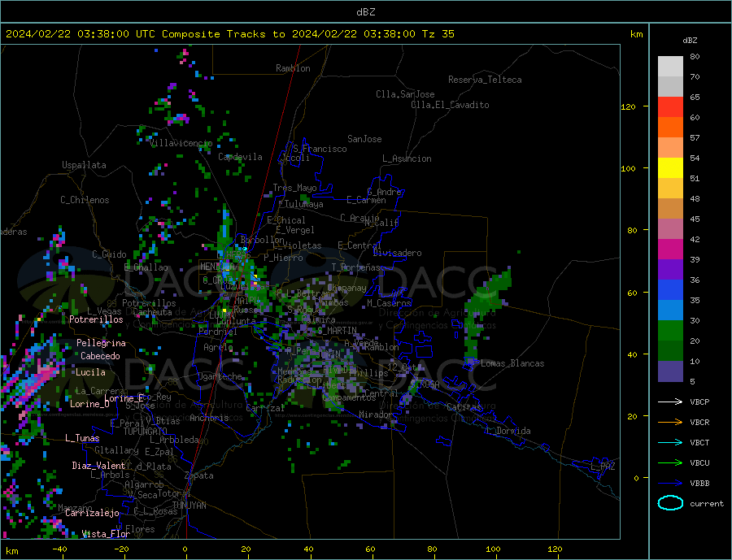
Task: Click the 'Divisadero' map label
Action: pyautogui.click(x=397, y=253)
